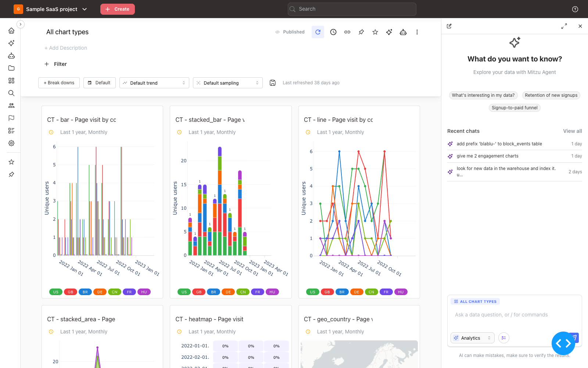Click the save icon beside sampling dropdown

tap(273, 83)
